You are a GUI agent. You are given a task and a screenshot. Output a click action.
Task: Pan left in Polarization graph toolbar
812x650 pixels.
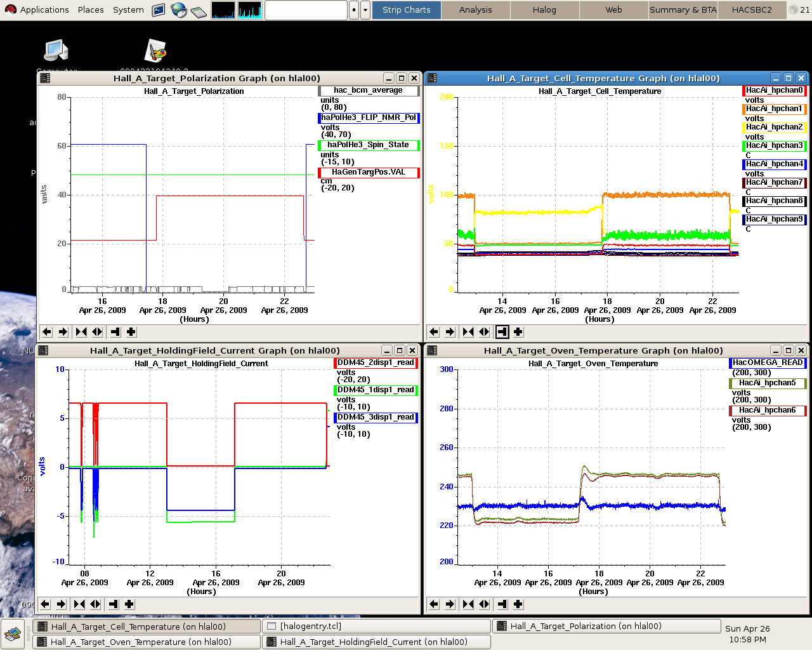point(46,331)
